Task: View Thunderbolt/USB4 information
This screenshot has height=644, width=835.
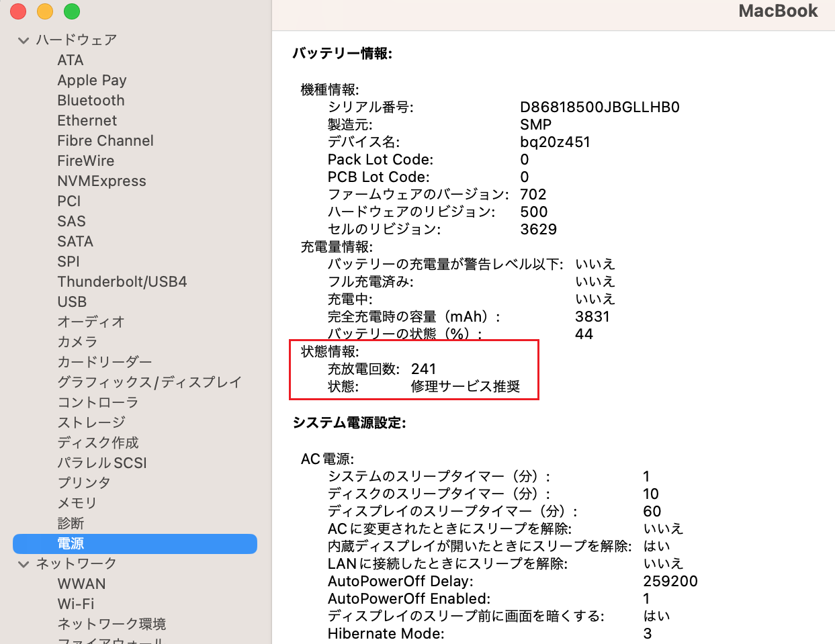Action: pyautogui.click(x=122, y=281)
